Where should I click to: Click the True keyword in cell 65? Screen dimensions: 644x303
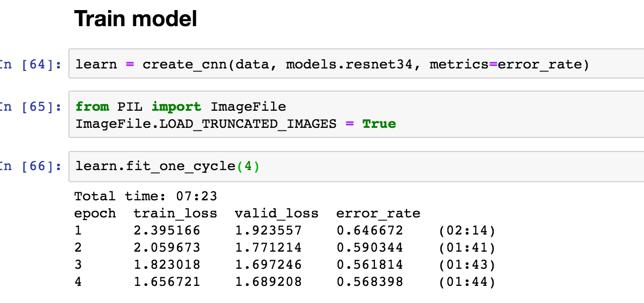point(379,124)
